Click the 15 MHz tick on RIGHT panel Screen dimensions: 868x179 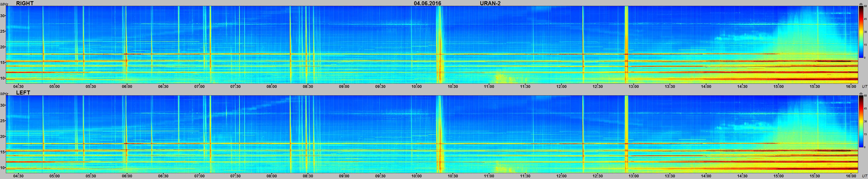pos(3,62)
